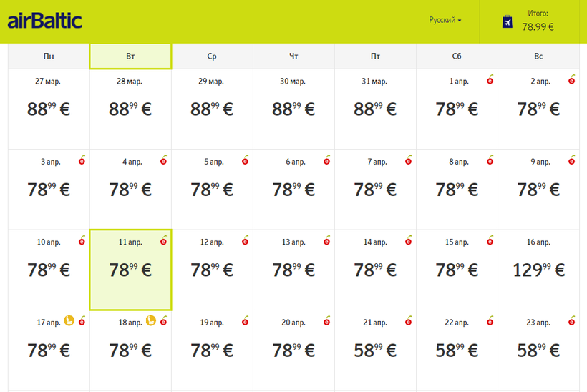This screenshot has width=587, height=392.
Task: Click the cherry icon on 11 апр.
Action: point(164,240)
